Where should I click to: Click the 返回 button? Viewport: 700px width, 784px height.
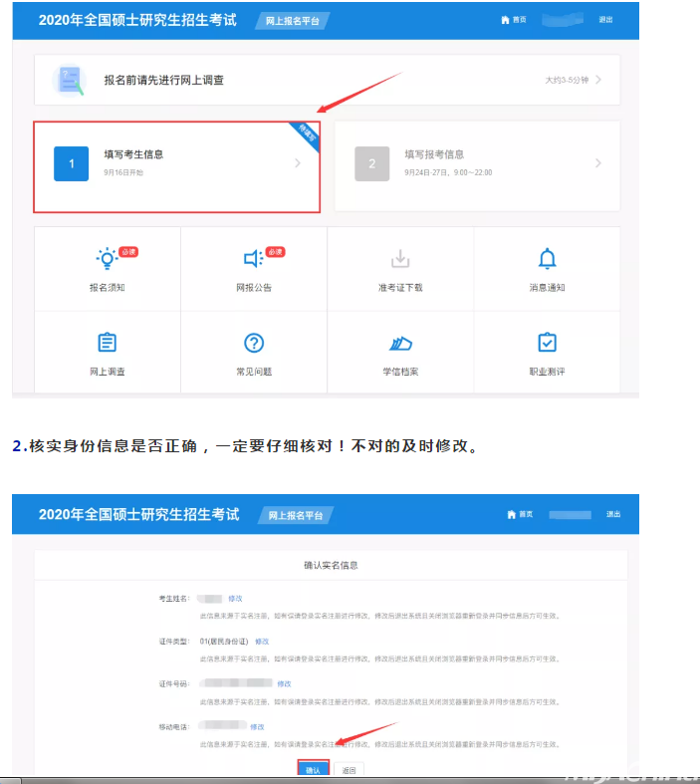[349, 770]
